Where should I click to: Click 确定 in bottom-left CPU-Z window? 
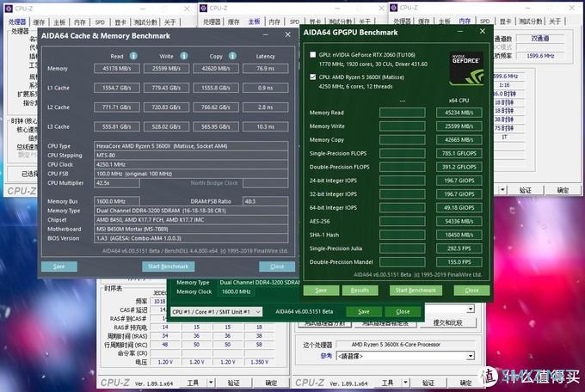coord(271,383)
